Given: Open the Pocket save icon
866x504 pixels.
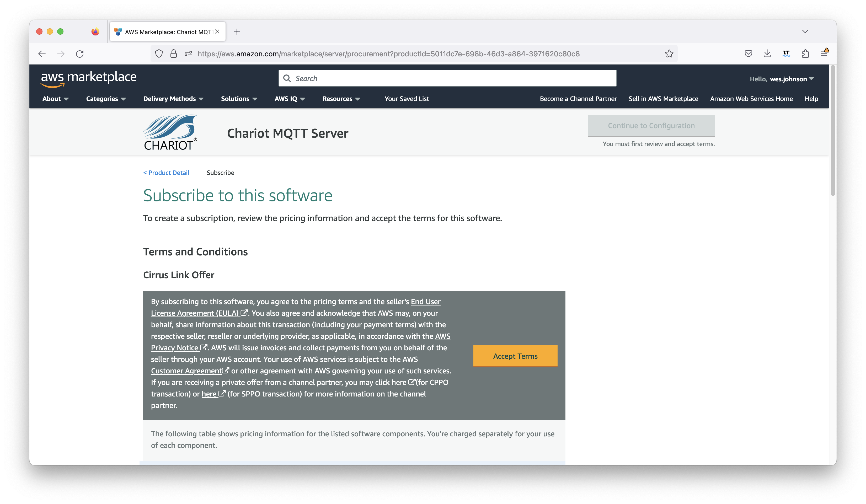Looking at the screenshot, I should tap(749, 53).
